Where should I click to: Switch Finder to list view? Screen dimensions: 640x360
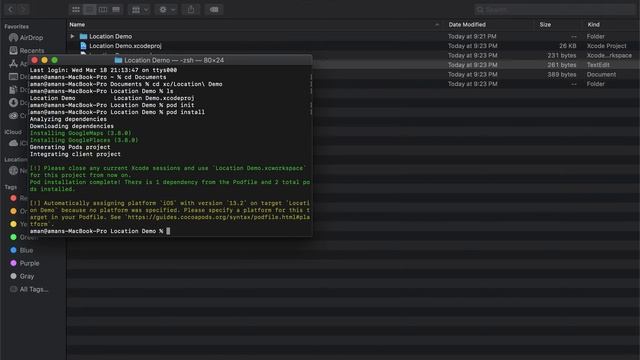89,9
